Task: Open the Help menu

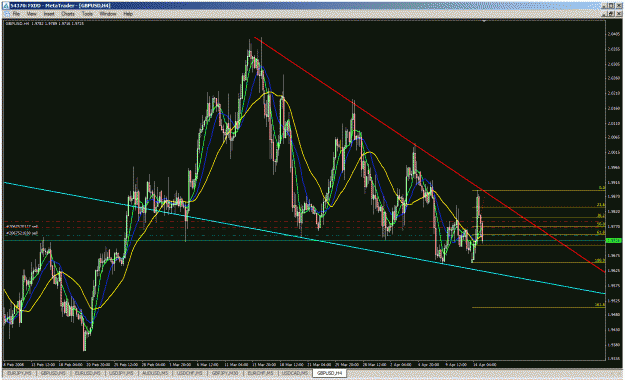Action: 128,14
